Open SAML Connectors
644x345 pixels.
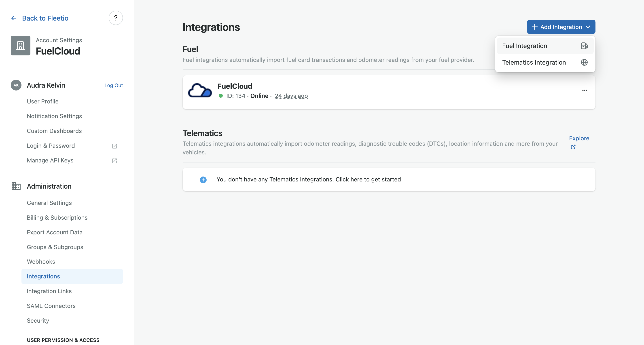tap(51, 306)
